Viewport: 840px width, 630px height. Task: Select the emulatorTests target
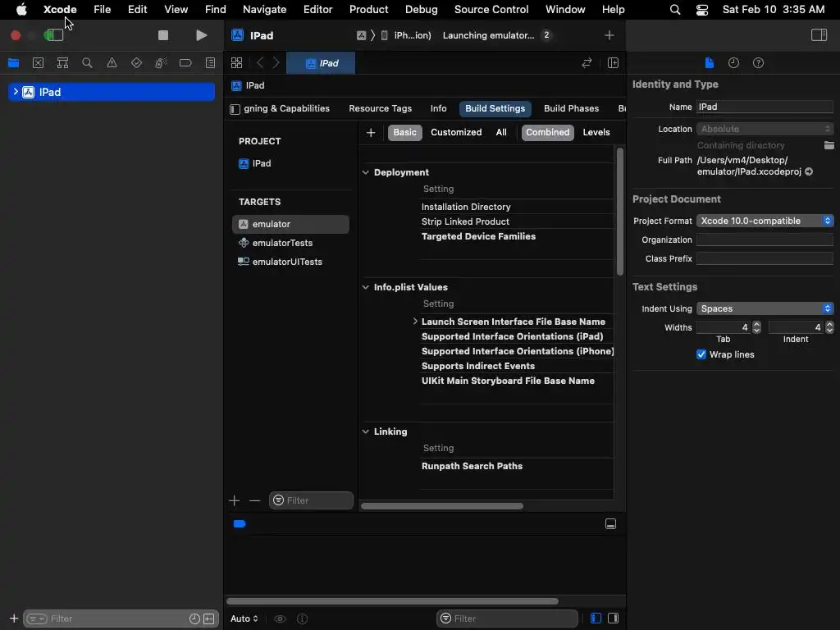(x=291, y=243)
